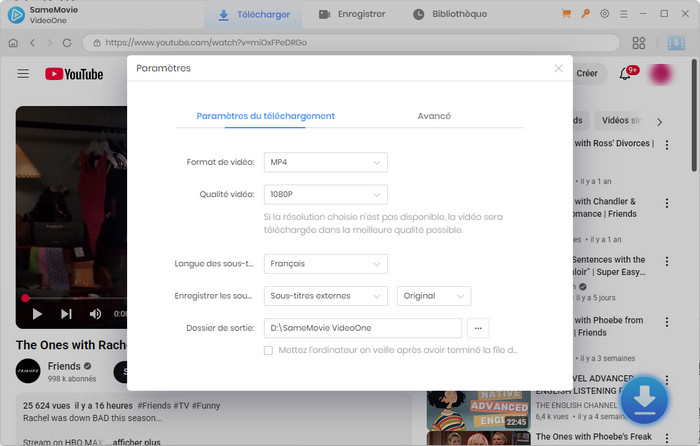Switch to Paramètres du téléchargement tab
The height and width of the screenshot is (446, 700).
click(265, 116)
